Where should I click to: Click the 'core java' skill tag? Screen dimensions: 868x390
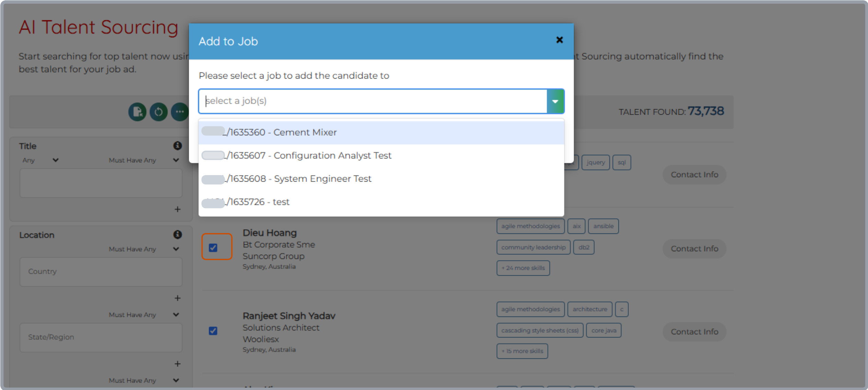point(604,330)
